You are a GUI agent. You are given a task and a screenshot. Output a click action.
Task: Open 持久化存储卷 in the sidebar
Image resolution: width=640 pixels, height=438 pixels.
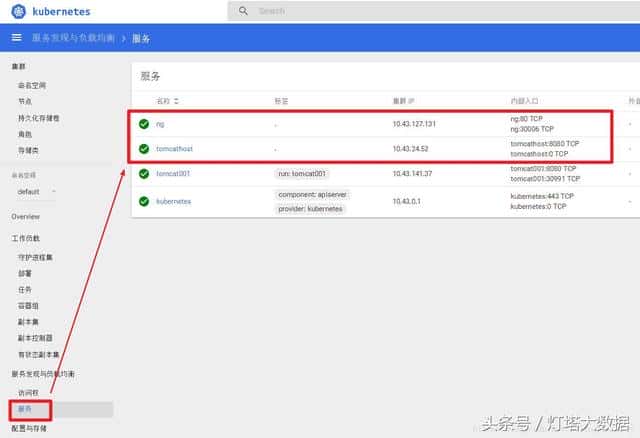tap(38, 118)
